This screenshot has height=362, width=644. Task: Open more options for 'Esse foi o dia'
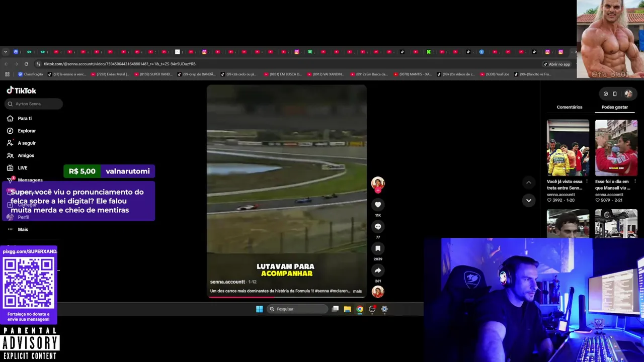(x=635, y=182)
